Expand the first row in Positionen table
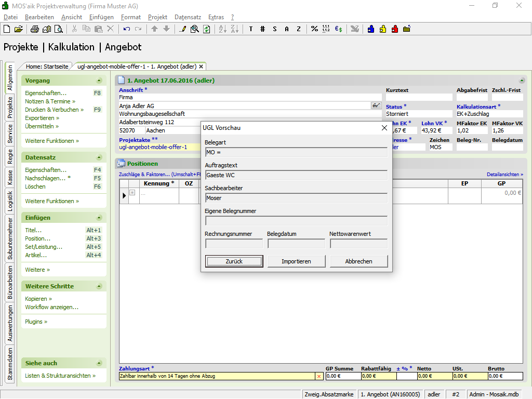Viewport: 532px width, 399px height. [x=132, y=193]
